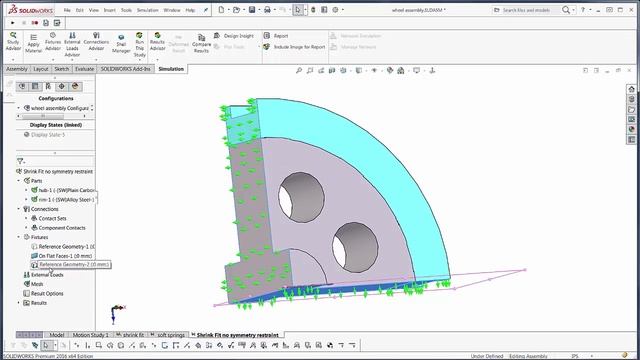
Task: Expand the Results node
Action: 19,303
